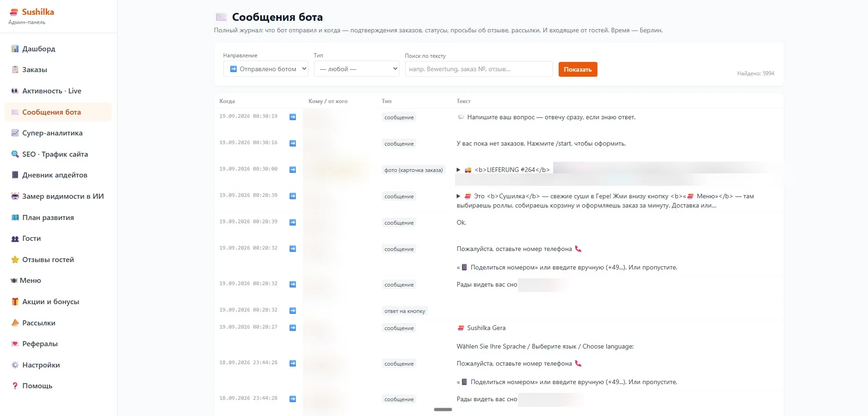
Task: Click the Показать button
Action: 578,69
